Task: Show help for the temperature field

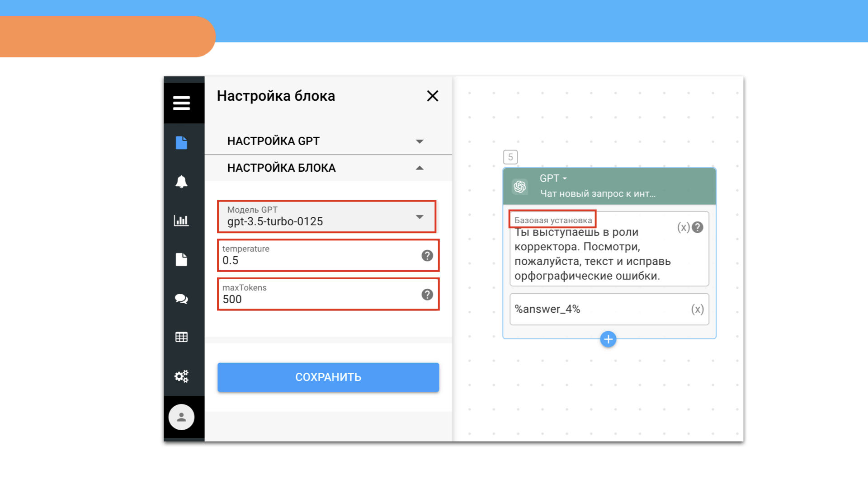Action: coord(427,256)
